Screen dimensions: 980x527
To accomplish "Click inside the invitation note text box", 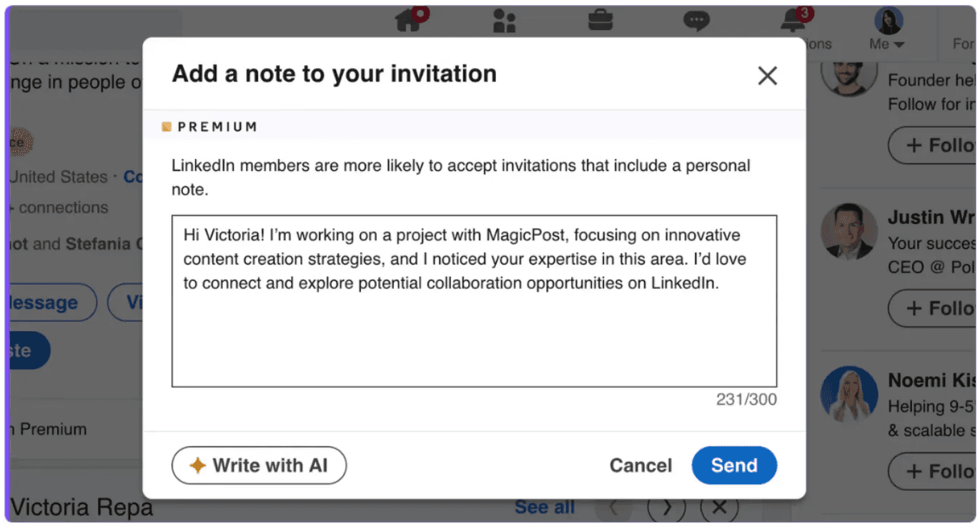I will [474, 301].
